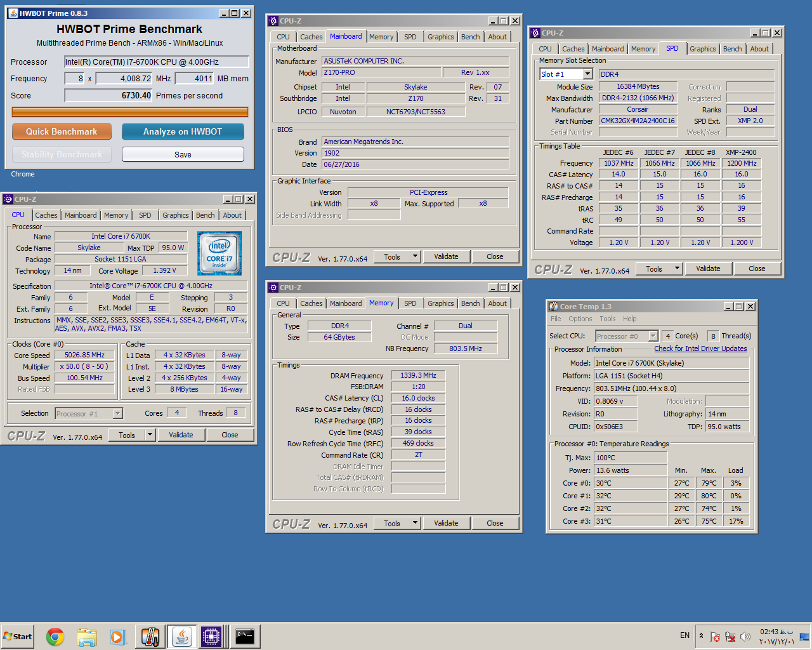The height and width of the screenshot is (650, 812).
Task: Open the File menu in Core Temp
Action: (x=556, y=319)
